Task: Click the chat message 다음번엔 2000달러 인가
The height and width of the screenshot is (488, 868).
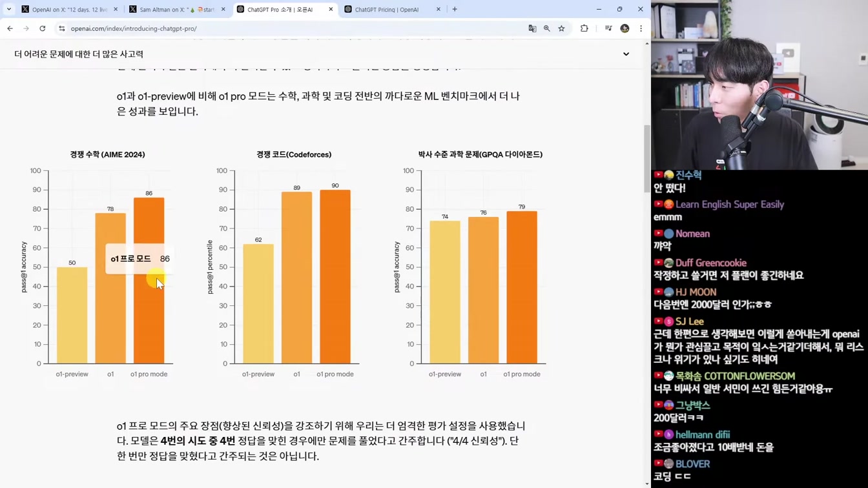Action: pyautogui.click(x=713, y=305)
